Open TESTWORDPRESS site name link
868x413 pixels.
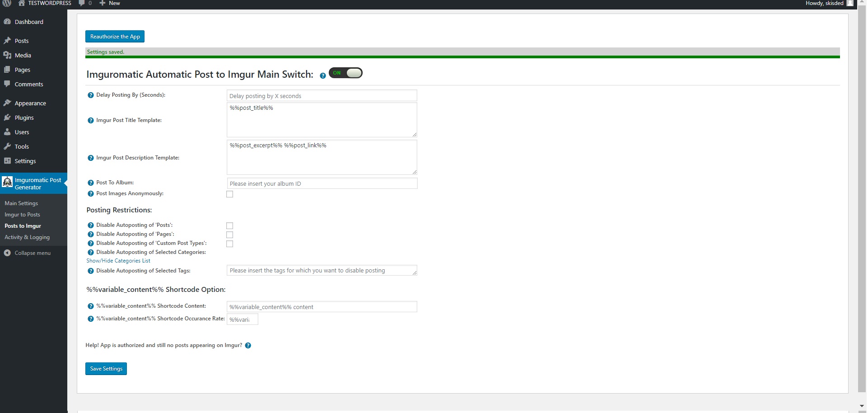tap(50, 3)
